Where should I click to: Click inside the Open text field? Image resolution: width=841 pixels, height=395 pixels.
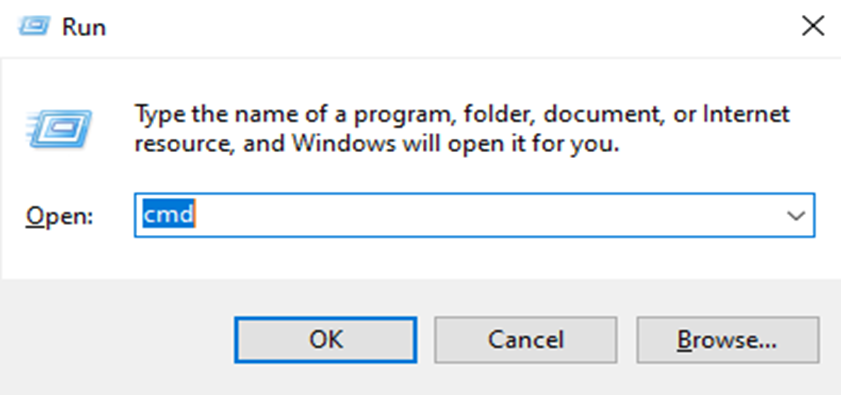coord(475,216)
